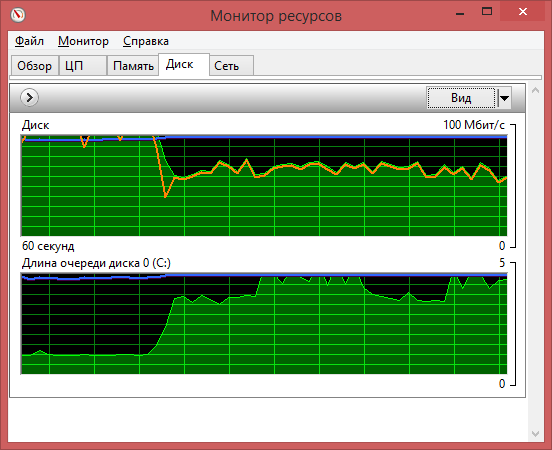This screenshot has height=450, width=552.
Task: Expand the left pane with the chevron button
Action: pos(29,98)
